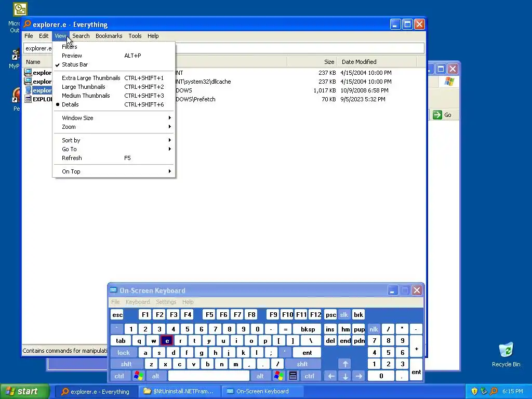
Task: Click the right Windows logo key
Action: pyautogui.click(x=278, y=376)
